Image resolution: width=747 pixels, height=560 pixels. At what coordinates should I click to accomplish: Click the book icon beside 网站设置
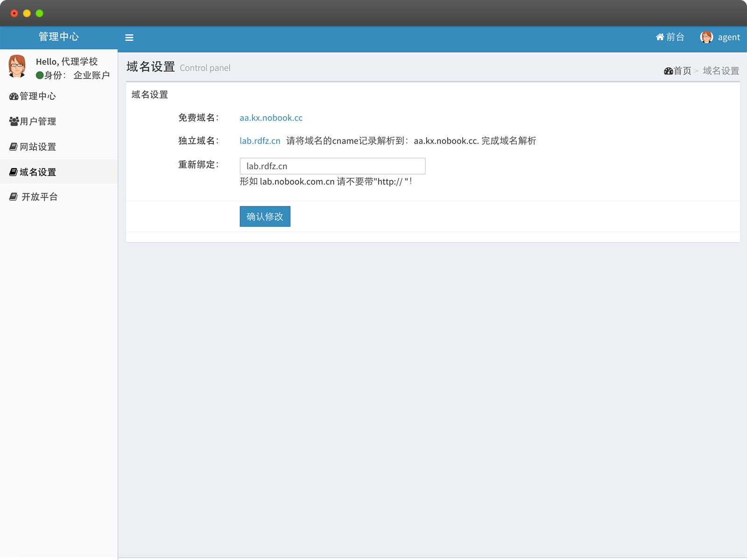(x=14, y=147)
